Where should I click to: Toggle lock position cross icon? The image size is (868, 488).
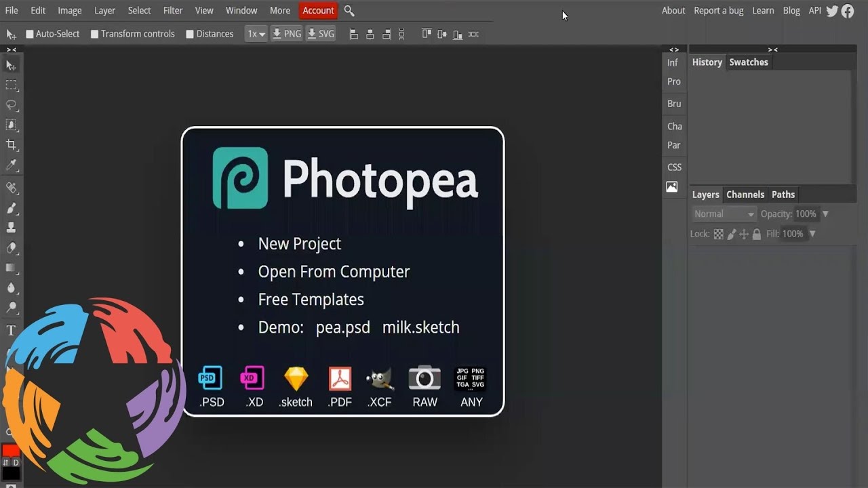[x=743, y=234]
